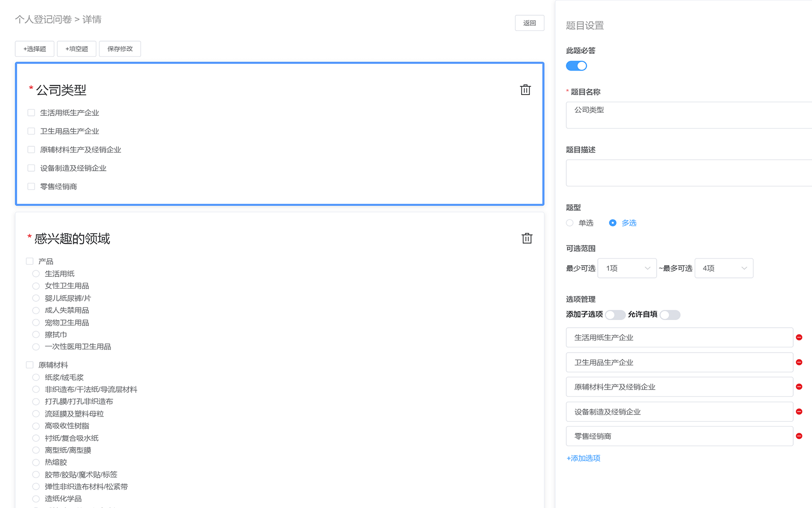Image resolution: width=812 pixels, height=508 pixels.
Task: Click the 返回 button
Action: [x=529, y=23]
